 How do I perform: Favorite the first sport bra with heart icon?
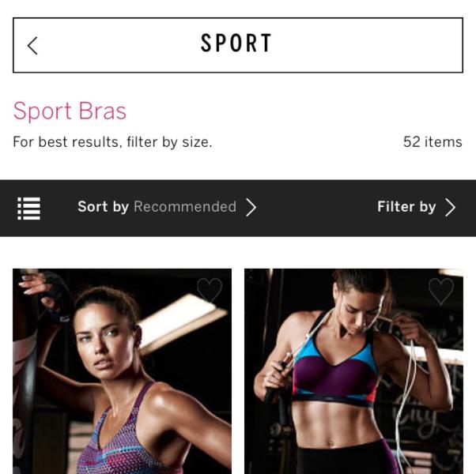pos(210,291)
